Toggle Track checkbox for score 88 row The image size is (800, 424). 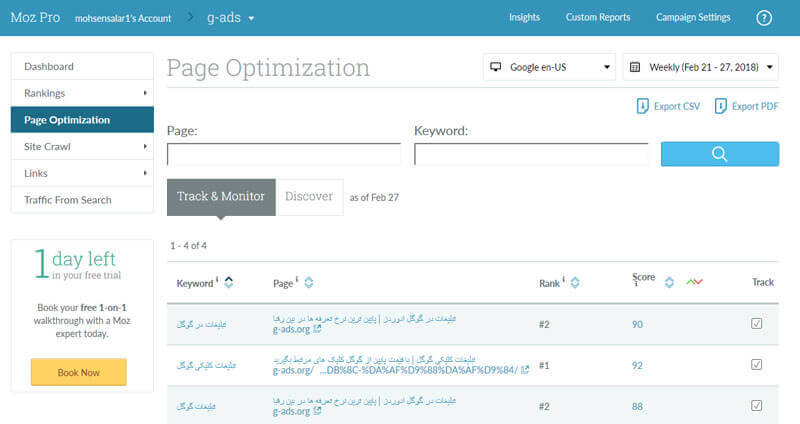coord(757,405)
